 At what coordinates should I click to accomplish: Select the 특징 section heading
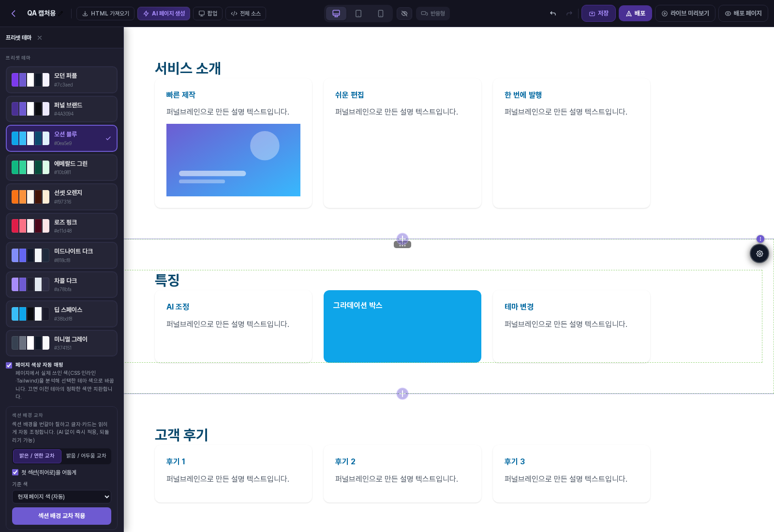tap(167, 280)
